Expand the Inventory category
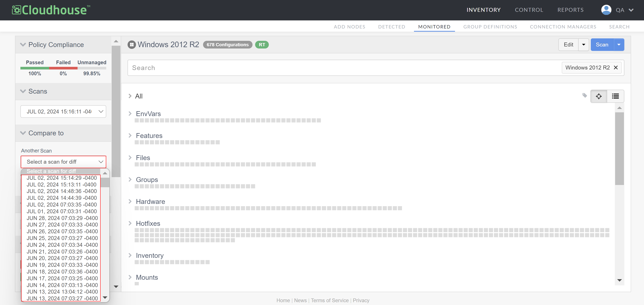Image resolution: width=644 pixels, height=305 pixels. pos(130,255)
